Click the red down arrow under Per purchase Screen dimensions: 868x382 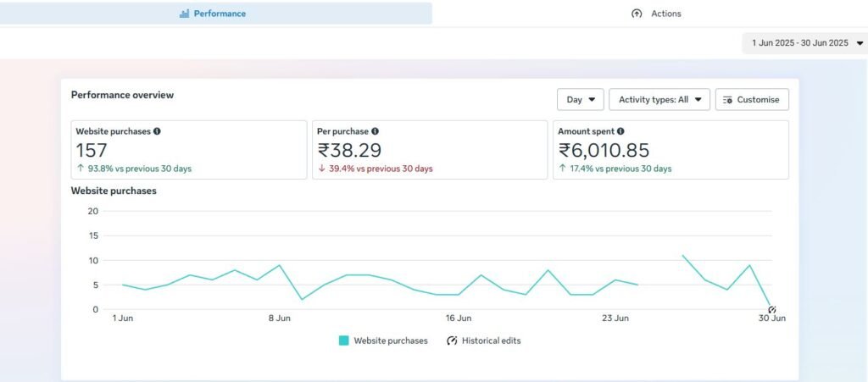click(321, 169)
